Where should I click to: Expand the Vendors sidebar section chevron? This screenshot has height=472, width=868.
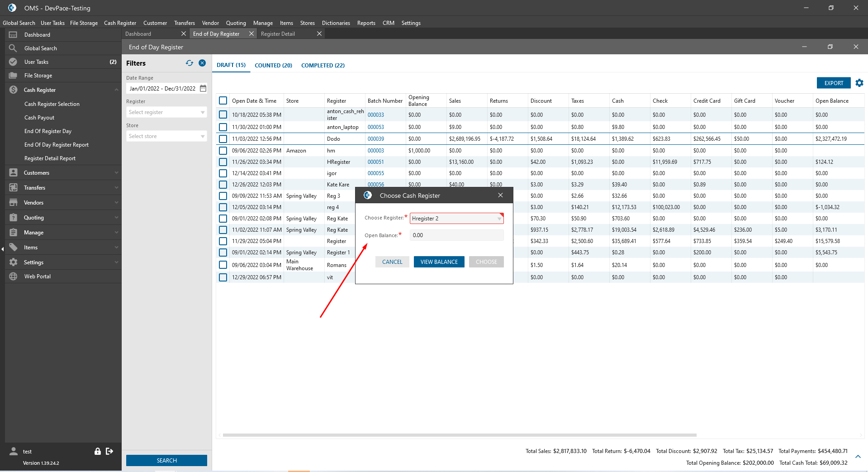click(x=116, y=203)
